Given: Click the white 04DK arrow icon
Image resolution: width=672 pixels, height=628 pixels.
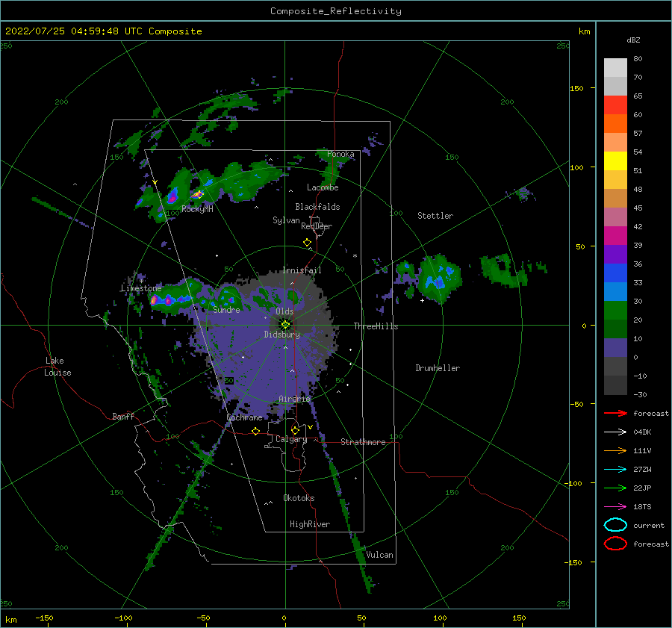Looking at the screenshot, I should coord(615,432).
